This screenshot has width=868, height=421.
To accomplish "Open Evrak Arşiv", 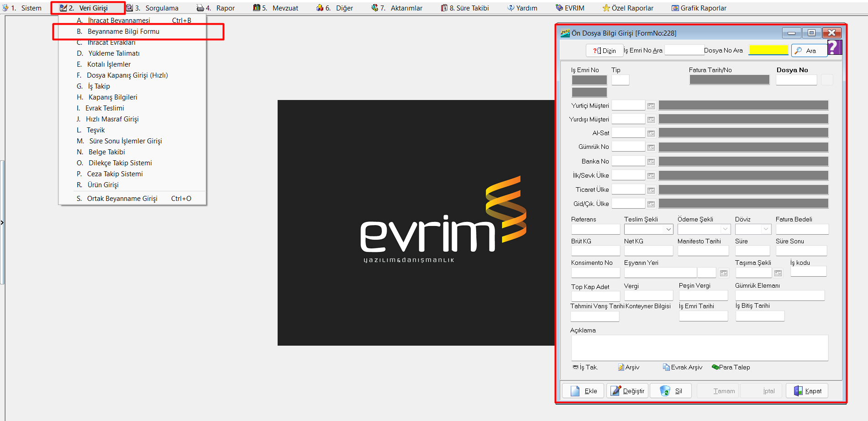I will click(x=683, y=367).
